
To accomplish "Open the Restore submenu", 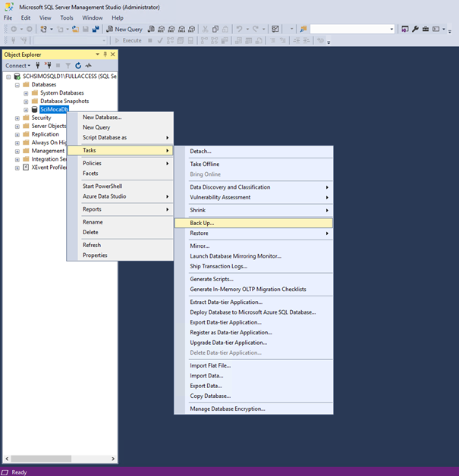I will tap(253, 233).
